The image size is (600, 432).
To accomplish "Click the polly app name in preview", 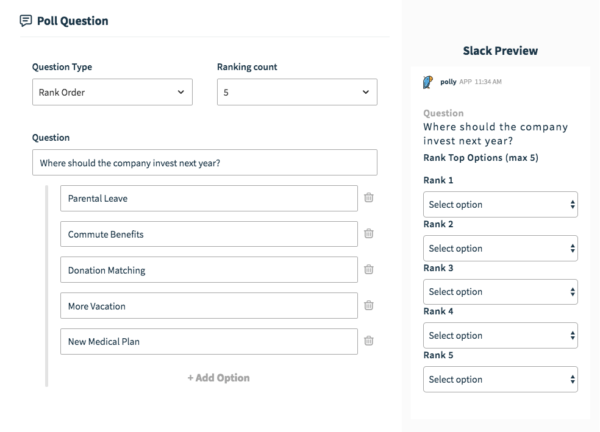I will tap(448, 82).
